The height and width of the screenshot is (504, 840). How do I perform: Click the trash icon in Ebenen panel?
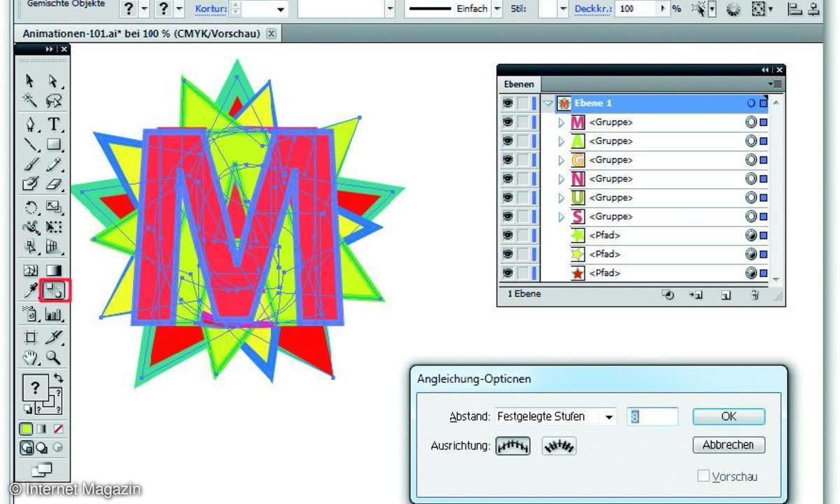(x=755, y=295)
